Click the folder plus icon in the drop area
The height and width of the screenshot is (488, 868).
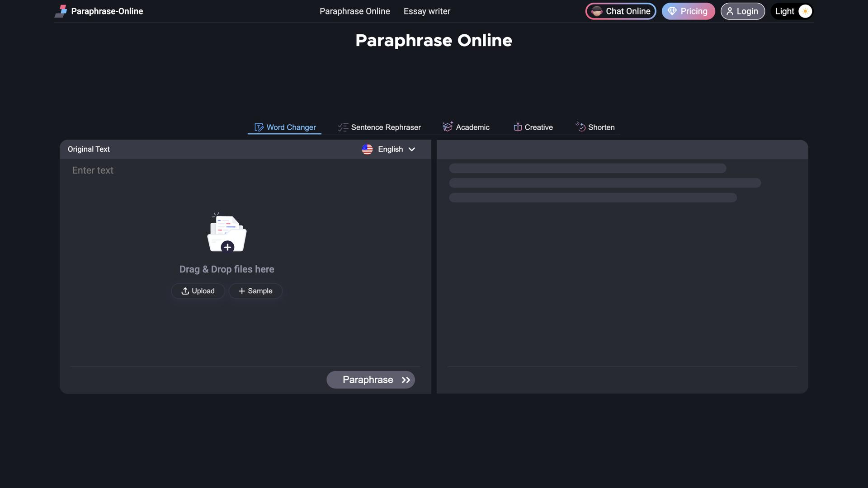(x=227, y=247)
